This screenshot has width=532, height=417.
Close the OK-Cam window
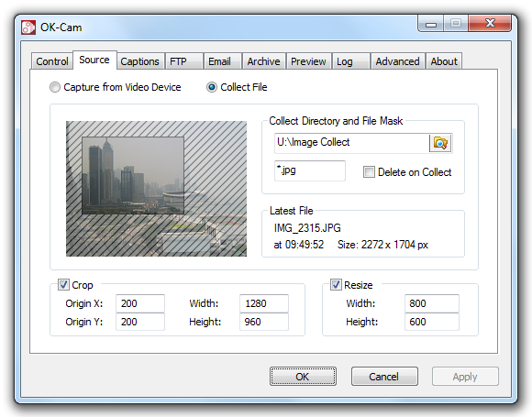point(490,24)
